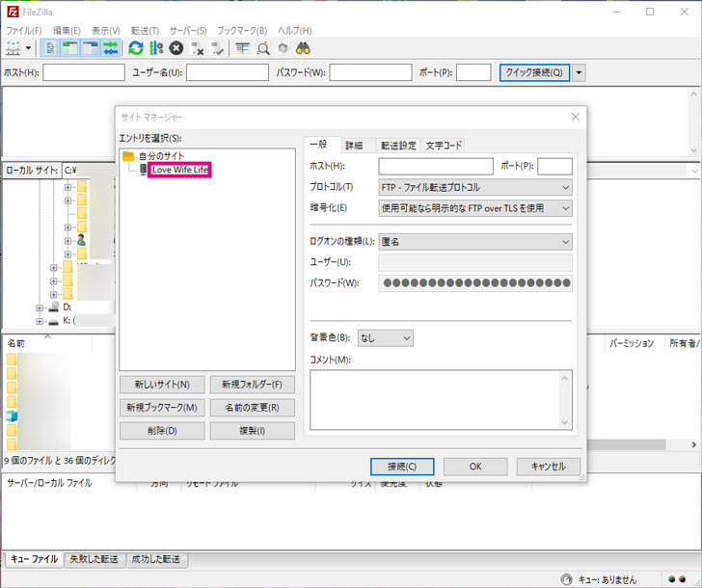Image resolution: width=702 pixels, height=588 pixels.
Task: Click the cancel current operation icon
Action: click(x=176, y=47)
